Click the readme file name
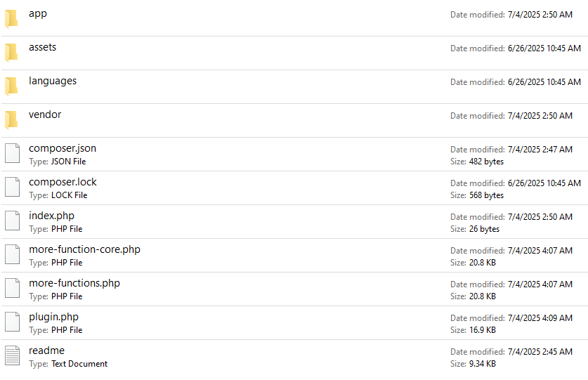This screenshot has width=588, height=380. pyautogui.click(x=46, y=350)
